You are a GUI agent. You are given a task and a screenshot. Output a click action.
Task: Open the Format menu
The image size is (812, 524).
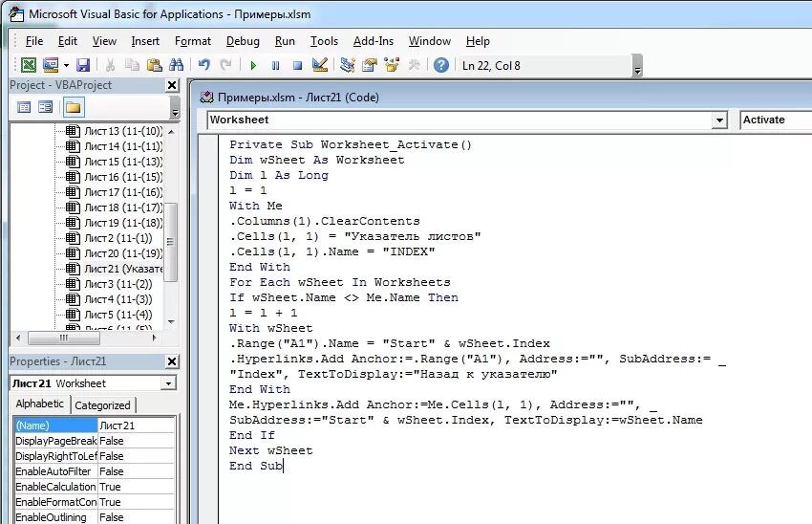193,41
